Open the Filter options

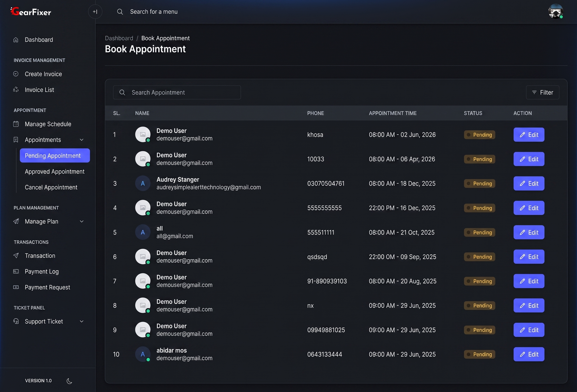click(543, 92)
